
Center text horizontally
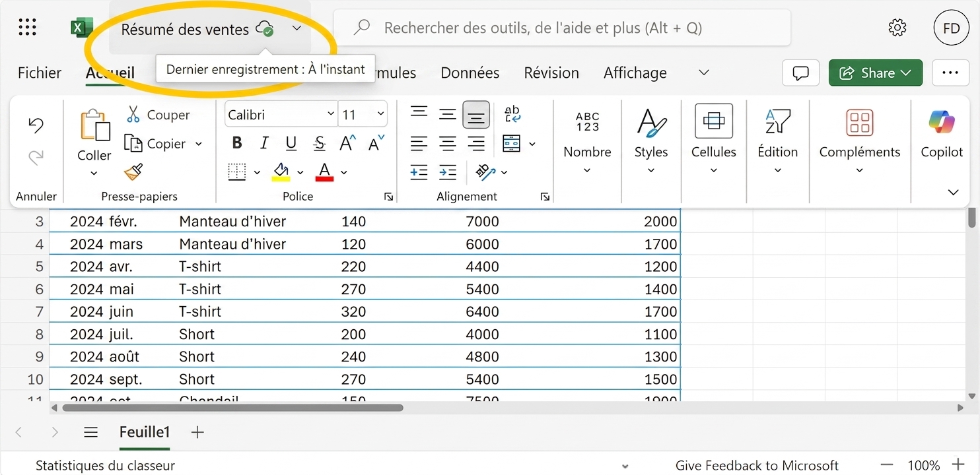448,143
